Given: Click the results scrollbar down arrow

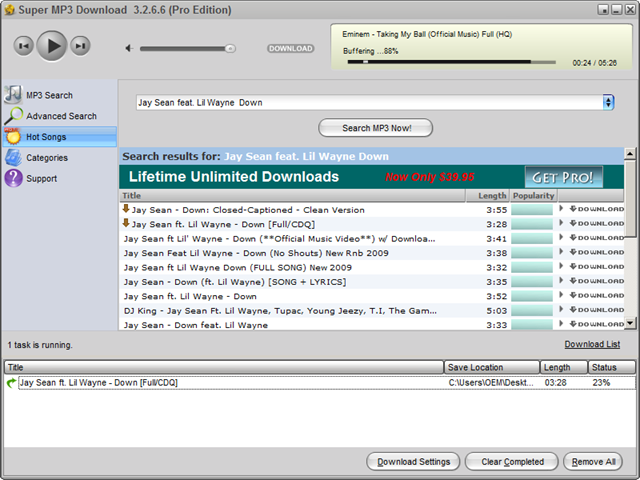Looking at the screenshot, I should pyautogui.click(x=630, y=323).
